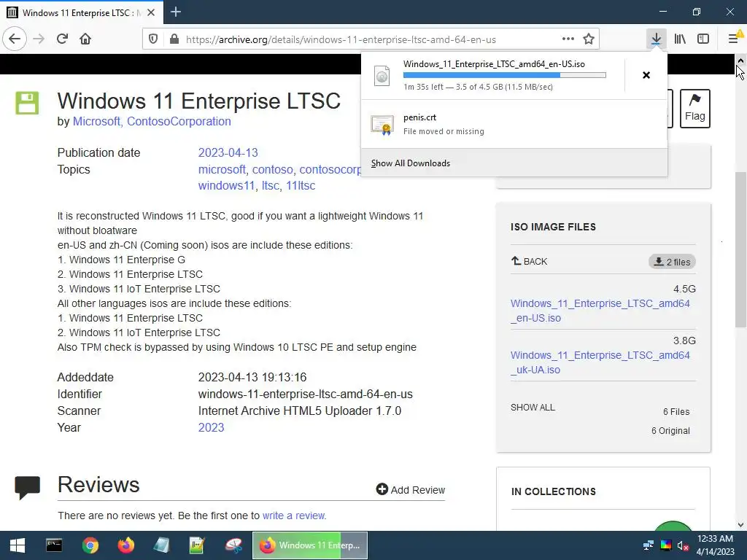
Task: View site security padlock info
Action: (174, 39)
